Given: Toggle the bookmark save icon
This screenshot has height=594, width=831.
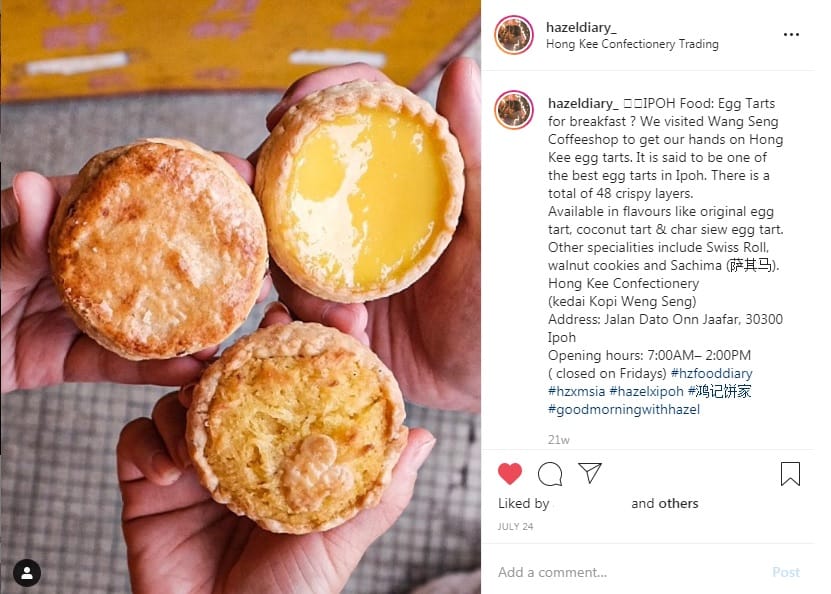Looking at the screenshot, I should tap(790, 474).
